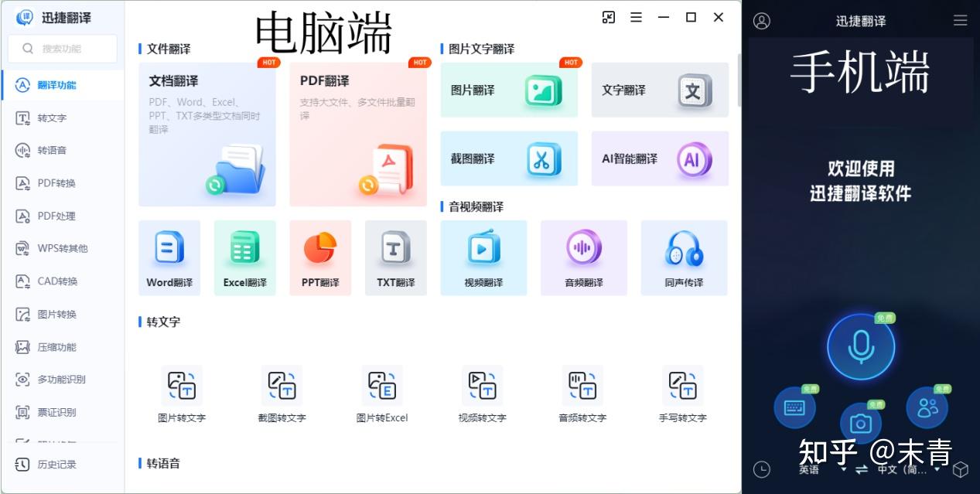980x494 pixels.
Task: Open the mobile hamburger menu
Action: point(960,21)
